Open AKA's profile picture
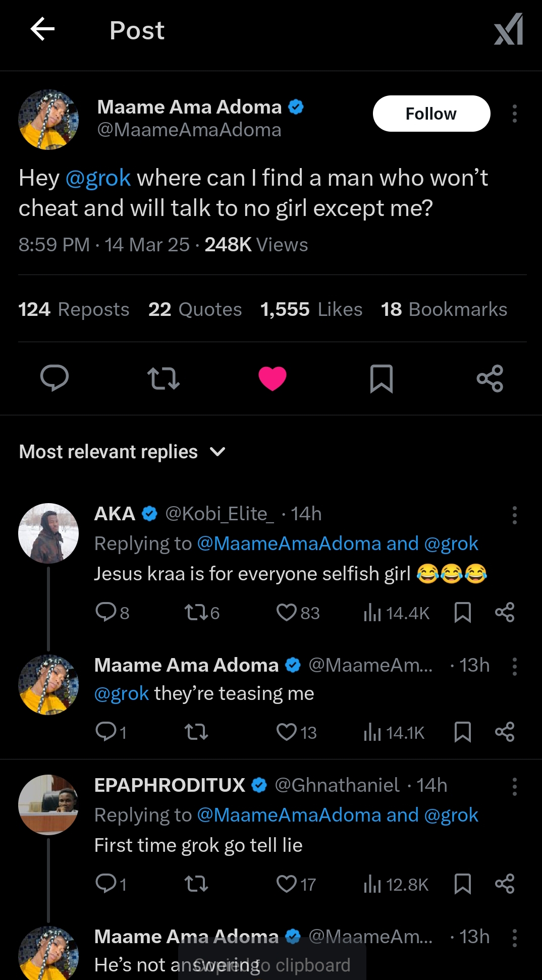Image resolution: width=542 pixels, height=980 pixels. [x=48, y=533]
